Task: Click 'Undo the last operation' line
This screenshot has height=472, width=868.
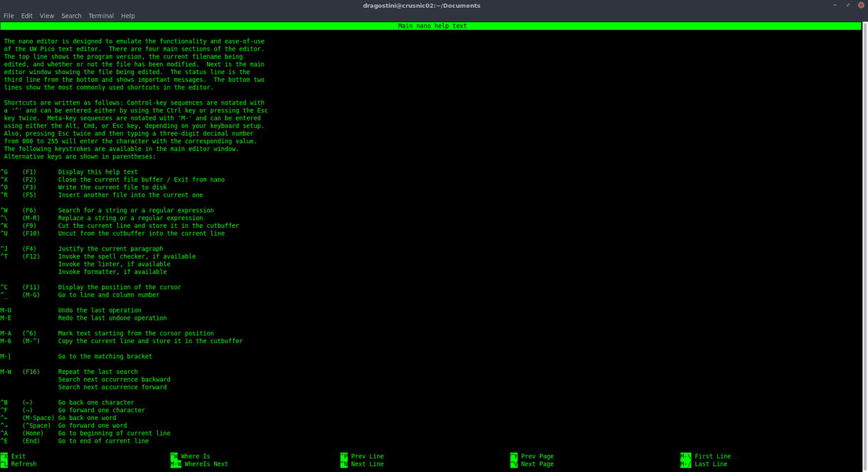Action: [x=100, y=310]
